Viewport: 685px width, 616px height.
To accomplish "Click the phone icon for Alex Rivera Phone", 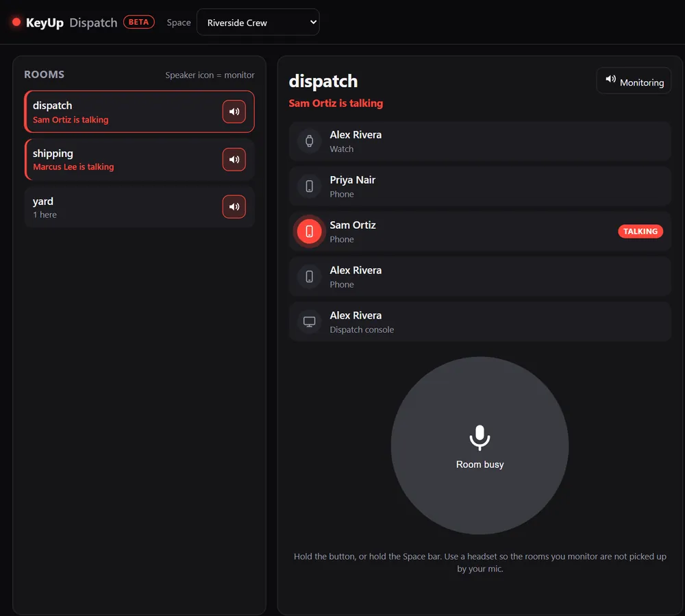I will pyautogui.click(x=310, y=277).
